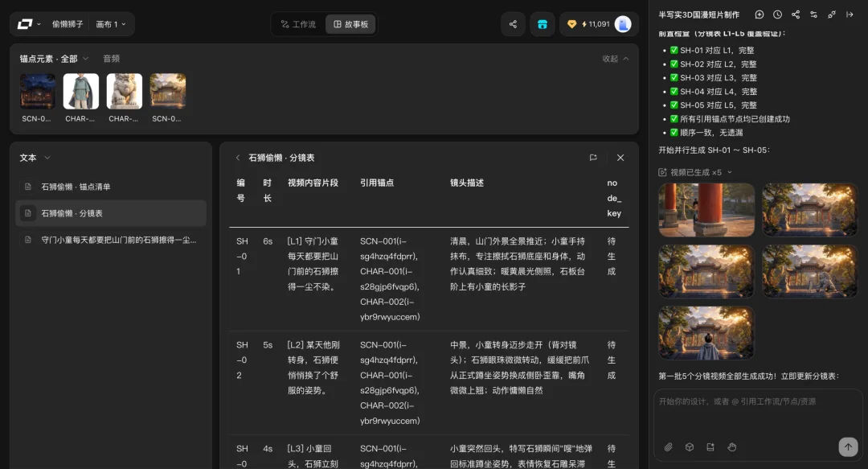Select 石狮偷懒 · 分镜表 in the text list
The height and width of the screenshot is (469, 868).
click(x=111, y=213)
